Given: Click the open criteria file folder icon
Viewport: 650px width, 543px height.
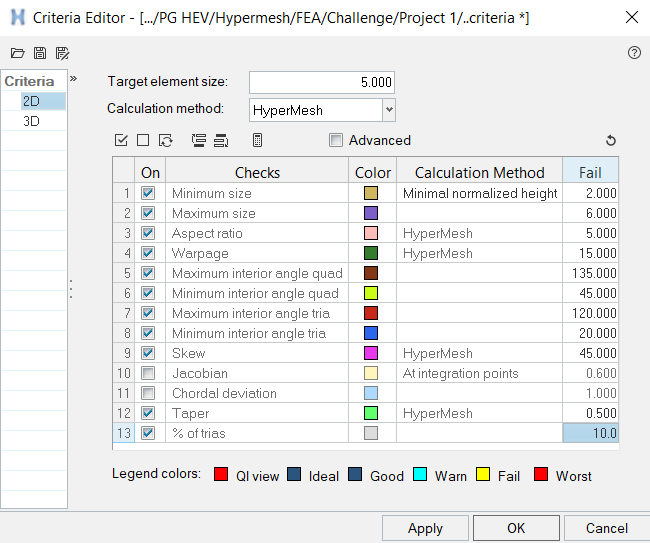Looking at the screenshot, I should (x=17, y=53).
